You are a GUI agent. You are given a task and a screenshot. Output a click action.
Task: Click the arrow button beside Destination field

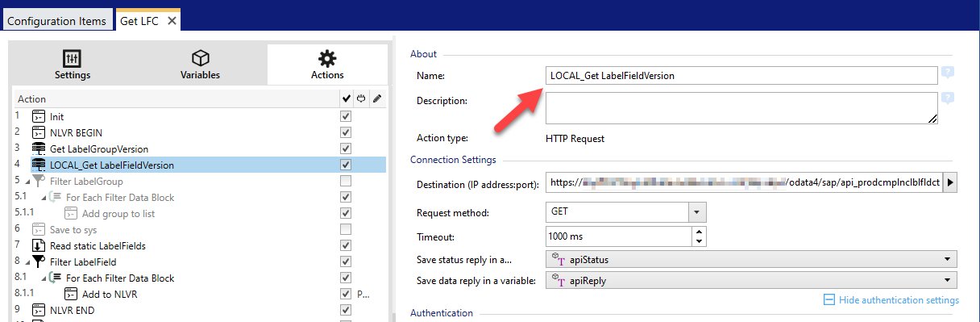click(x=950, y=182)
